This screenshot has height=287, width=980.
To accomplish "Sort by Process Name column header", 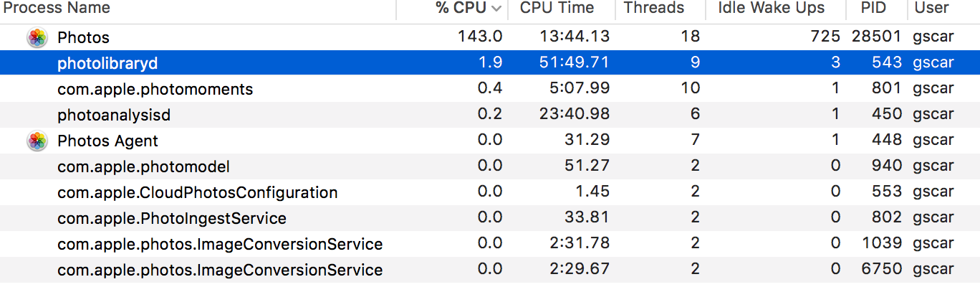I will tap(57, 9).
